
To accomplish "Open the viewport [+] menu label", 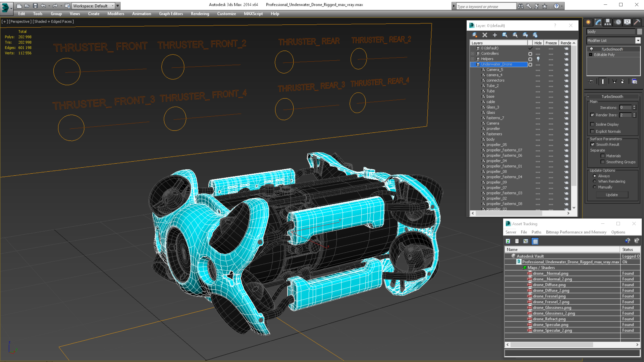I will coord(4,21).
